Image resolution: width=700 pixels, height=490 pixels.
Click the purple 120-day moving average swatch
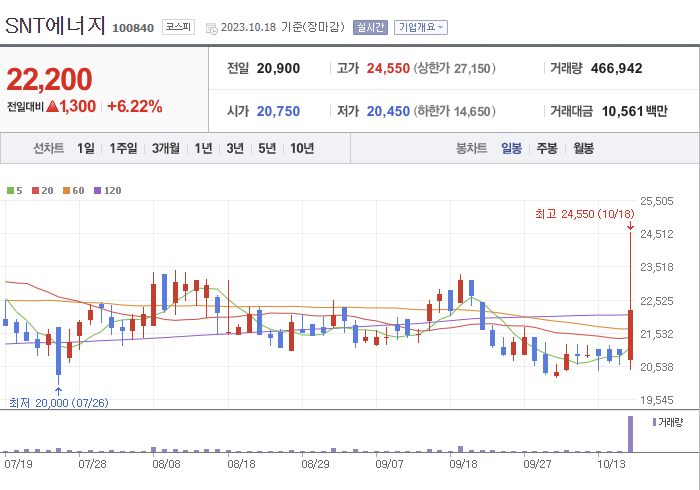click(97, 191)
